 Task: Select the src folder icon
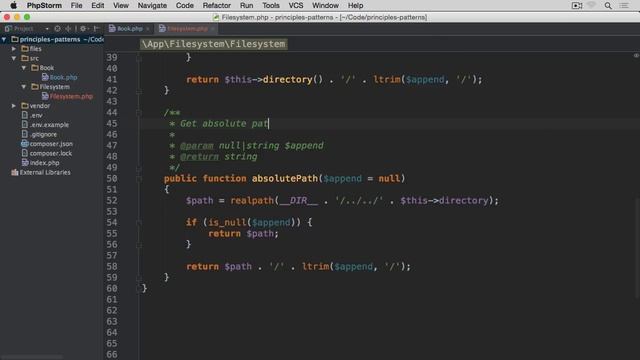click(x=25, y=58)
